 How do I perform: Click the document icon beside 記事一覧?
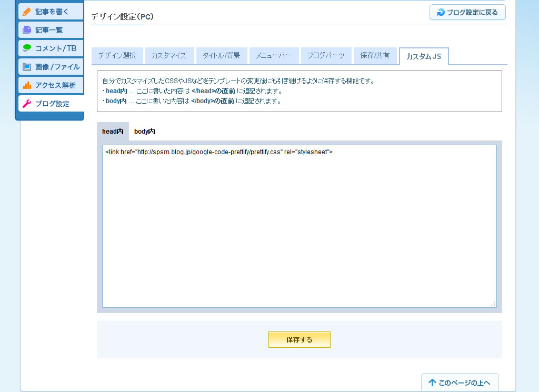coord(27,30)
